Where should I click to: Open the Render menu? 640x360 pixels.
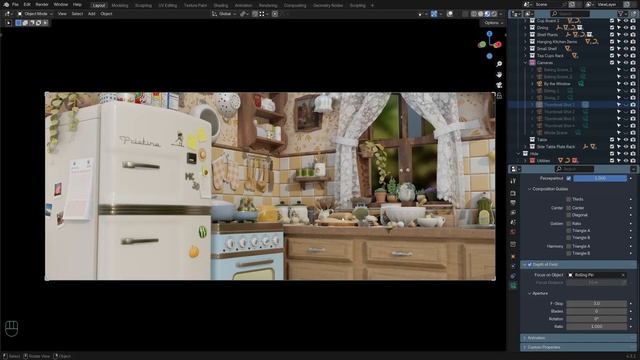[x=42, y=4]
